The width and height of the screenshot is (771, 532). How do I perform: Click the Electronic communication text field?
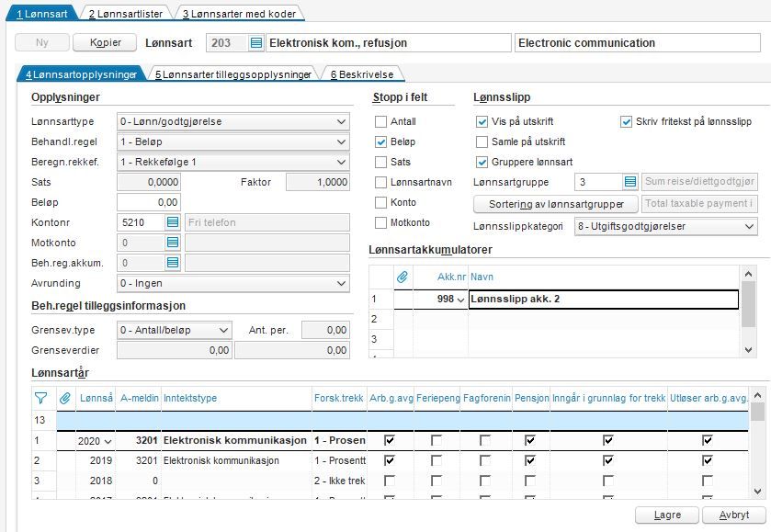click(637, 43)
